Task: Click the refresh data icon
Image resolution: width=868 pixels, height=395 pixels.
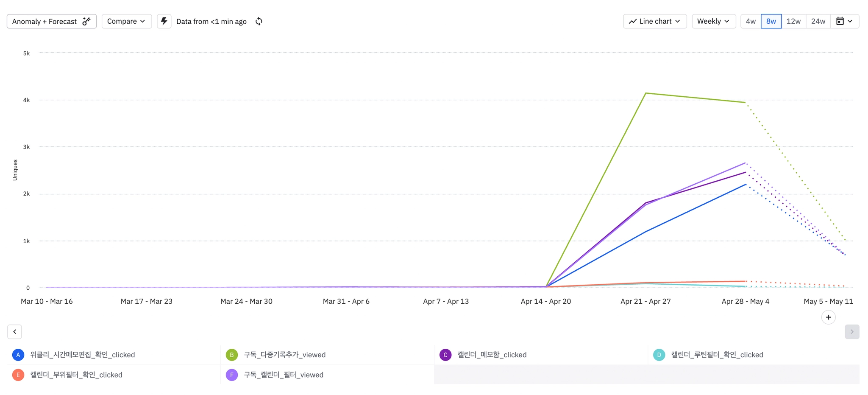Action: 259,21
